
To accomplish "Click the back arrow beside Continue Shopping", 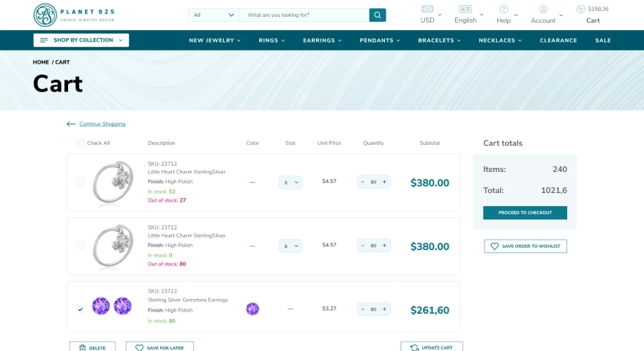I will (71, 124).
